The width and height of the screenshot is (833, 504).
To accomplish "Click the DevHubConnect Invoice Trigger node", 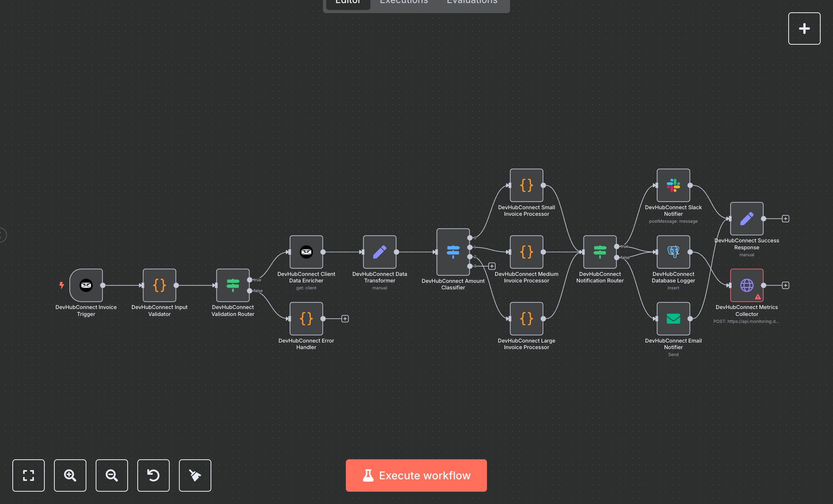I will click(x=86, y=285).
